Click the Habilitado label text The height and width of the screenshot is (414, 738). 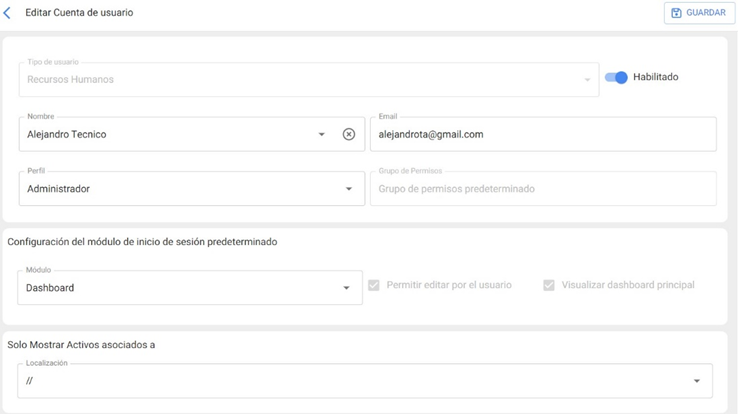pyautogui.click(x=656, y=77)
